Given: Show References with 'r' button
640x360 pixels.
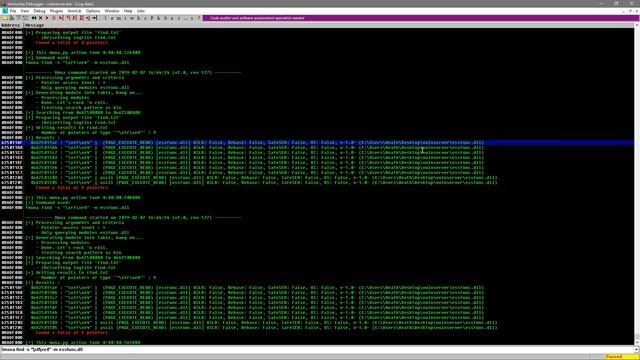Looking at the screenshot, I should coord(179,18).
